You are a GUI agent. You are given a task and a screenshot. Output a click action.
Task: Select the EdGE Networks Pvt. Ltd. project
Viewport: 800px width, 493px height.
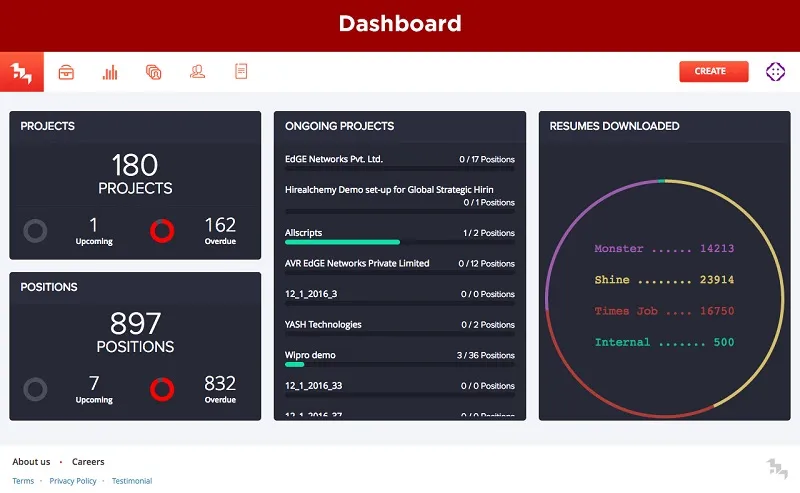[x=334, y=159]
